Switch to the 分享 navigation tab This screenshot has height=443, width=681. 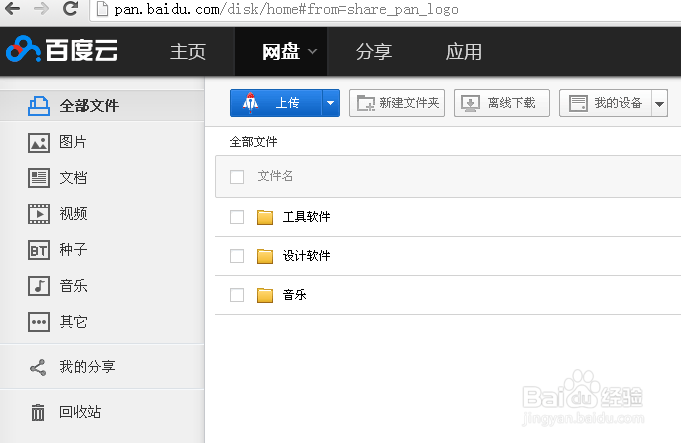pos(374,52)
